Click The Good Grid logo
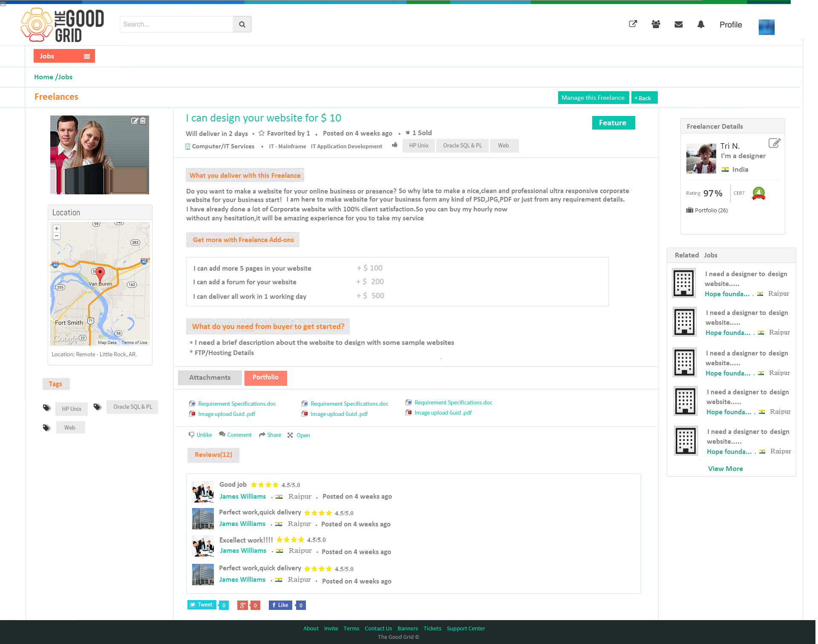818x644 pixels. coord(62,25)
